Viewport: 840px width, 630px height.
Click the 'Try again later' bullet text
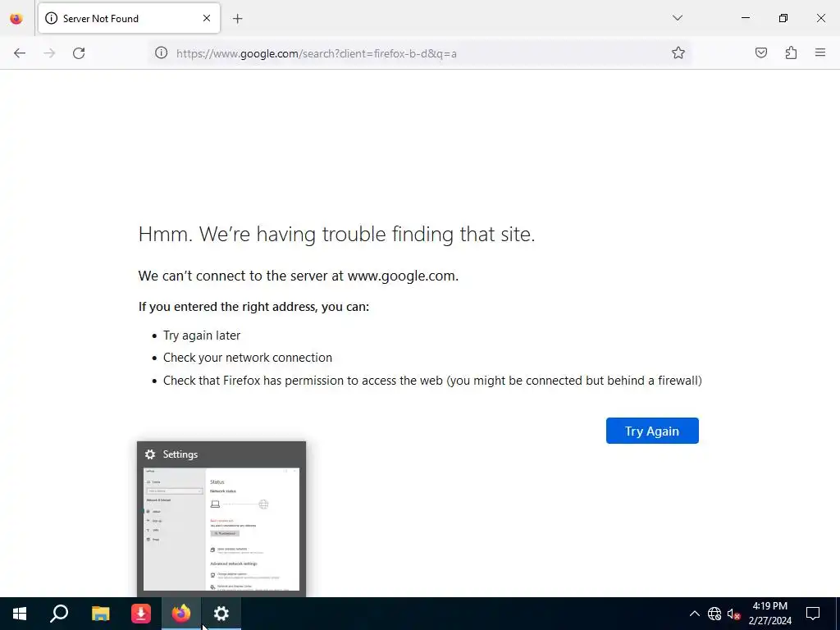coord(202,336)
